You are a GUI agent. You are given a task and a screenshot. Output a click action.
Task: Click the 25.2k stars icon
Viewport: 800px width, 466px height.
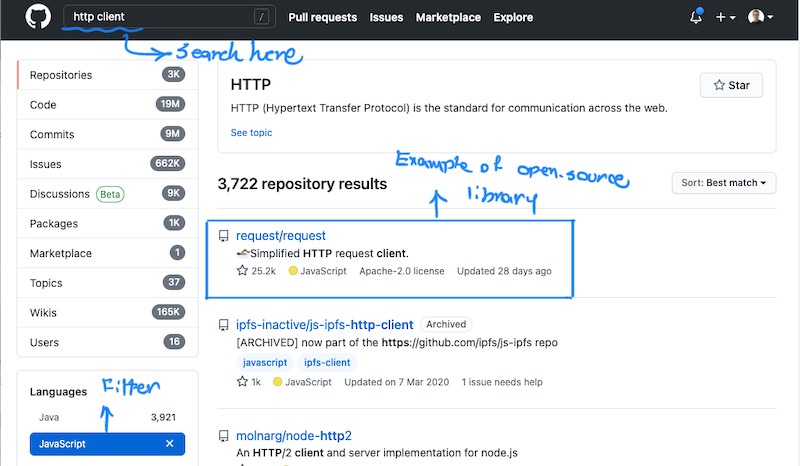[242, 271]
